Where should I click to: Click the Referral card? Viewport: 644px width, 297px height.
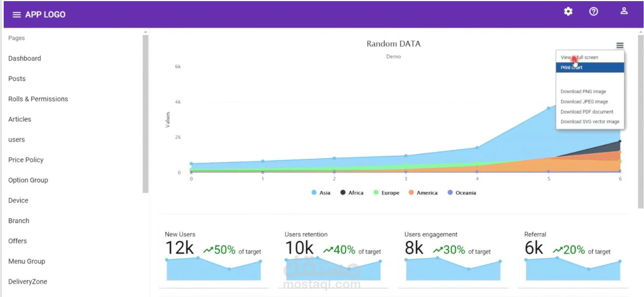[x=573, y=257]
